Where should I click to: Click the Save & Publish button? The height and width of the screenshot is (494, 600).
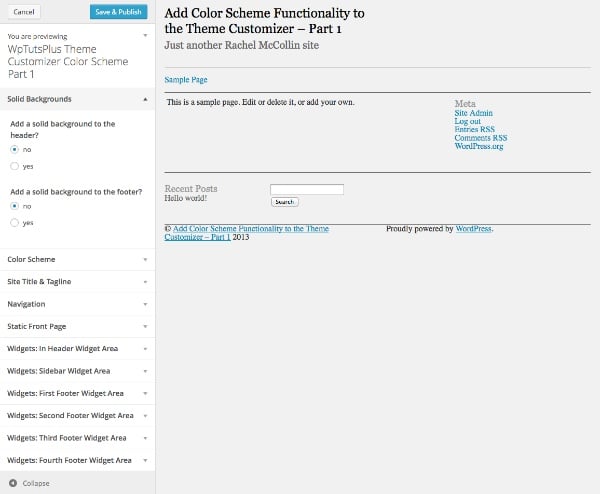point(119,12)
